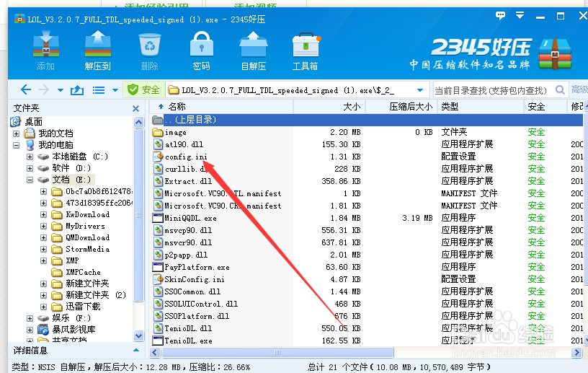This screenshot has width=588, height=373.
Task: Expand the QMDownload folder node
Action: (x=43, y=238)
